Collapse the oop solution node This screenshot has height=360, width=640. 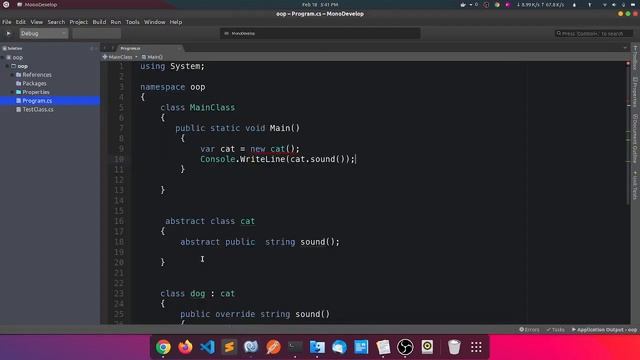coord(3,58)
